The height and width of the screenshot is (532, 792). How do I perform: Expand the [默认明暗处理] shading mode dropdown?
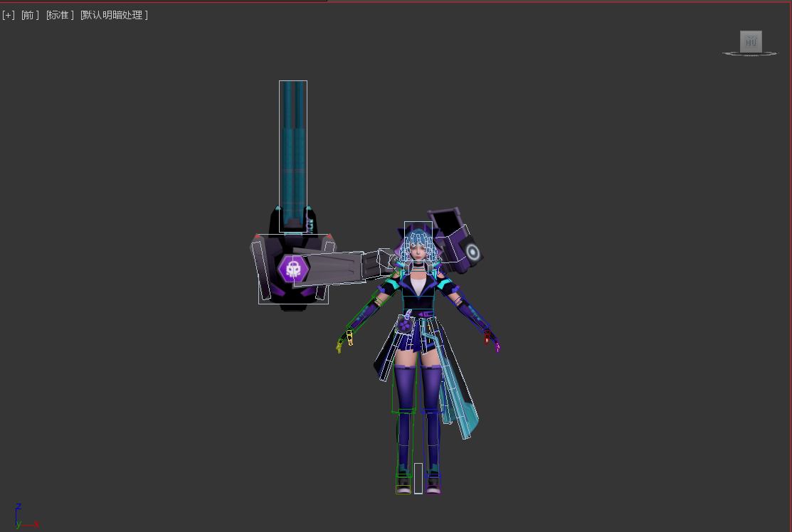(x=114, y=15)
